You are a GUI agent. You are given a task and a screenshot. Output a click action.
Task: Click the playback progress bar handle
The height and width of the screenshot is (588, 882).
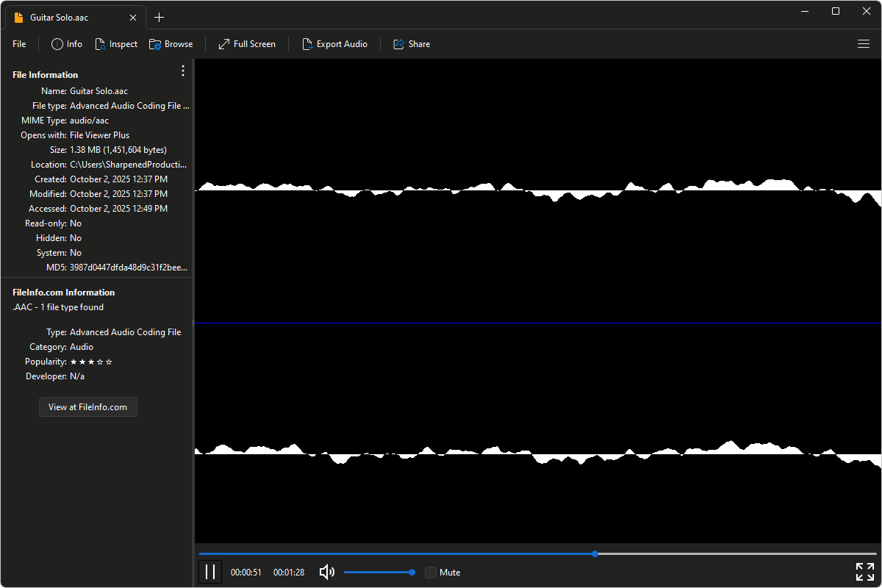click(595, 553)
